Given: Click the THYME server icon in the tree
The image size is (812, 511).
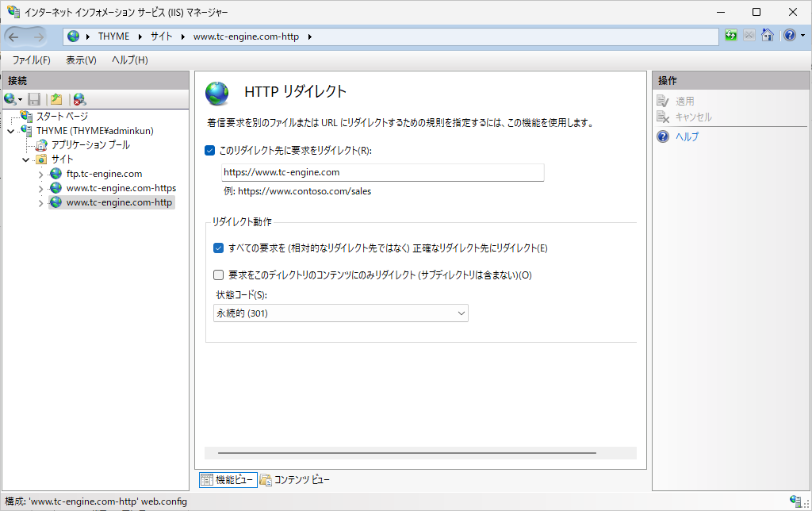Looking at the screenshot, I should [x=26, y=130].
